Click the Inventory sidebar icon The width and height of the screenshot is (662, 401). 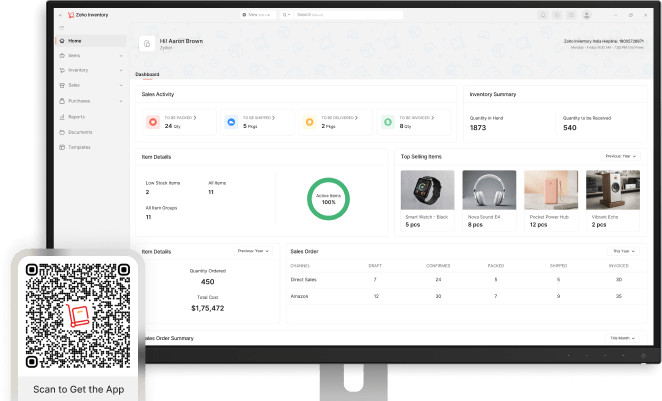click(62, 70)
